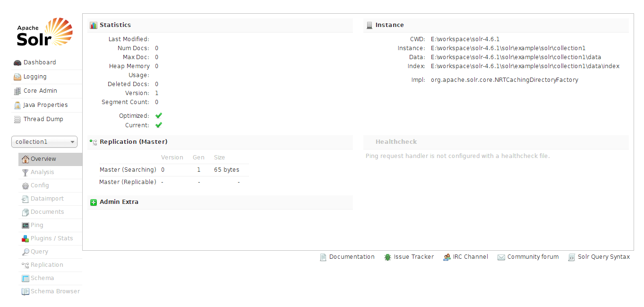Go to the Query page
This screenshot has width=644, height=307.
pos(50,252)
